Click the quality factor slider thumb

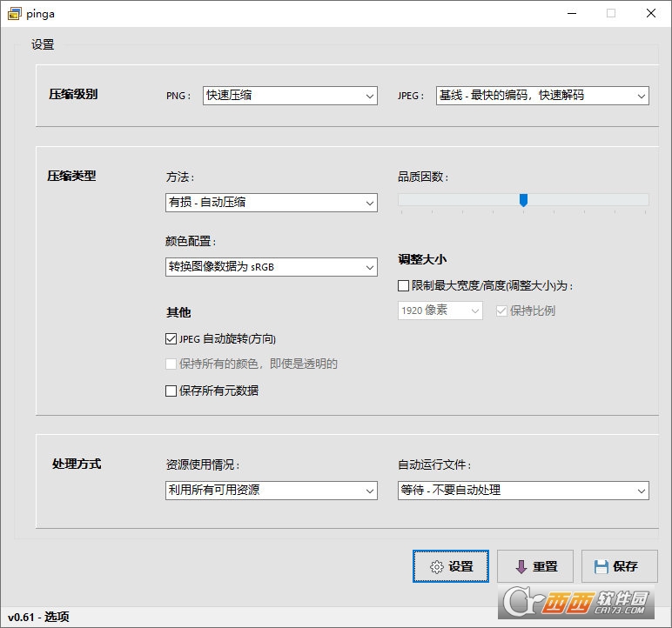tap(523, 200)
